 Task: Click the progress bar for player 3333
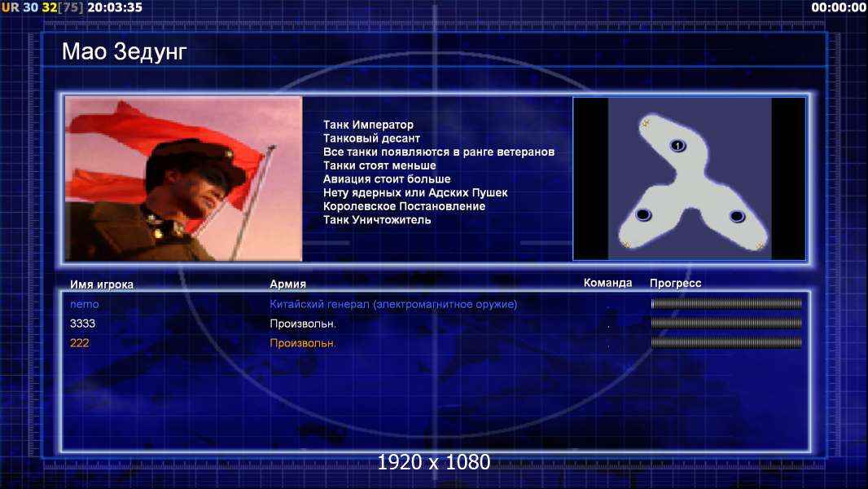click(726, 323)
